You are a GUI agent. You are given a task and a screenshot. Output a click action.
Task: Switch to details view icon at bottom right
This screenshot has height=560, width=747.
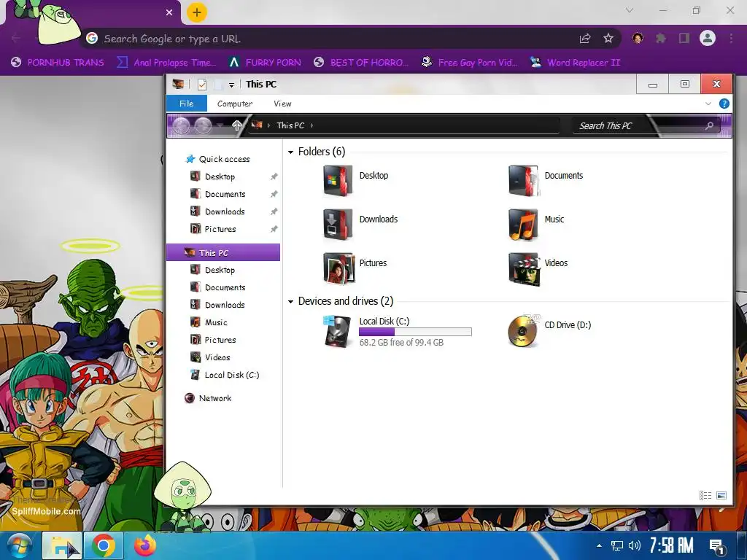click(x=705, y=495)
